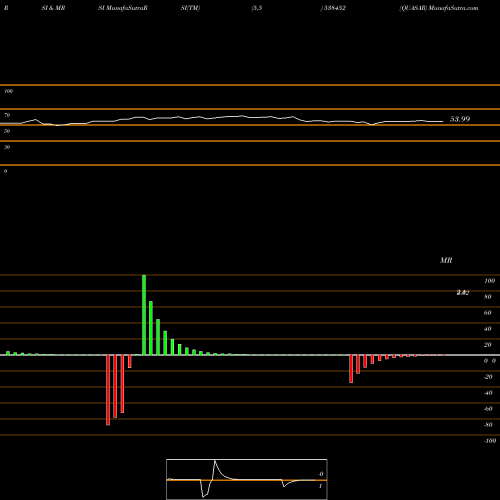Click the 2.42 value in the MR panel
This screenshot has height=500, width=500.
point(463,292)
